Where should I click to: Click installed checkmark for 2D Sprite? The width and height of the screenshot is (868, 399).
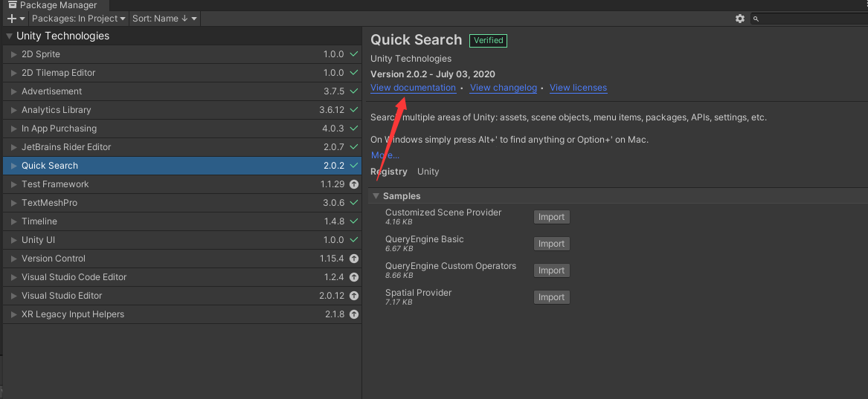click(354, 54)
